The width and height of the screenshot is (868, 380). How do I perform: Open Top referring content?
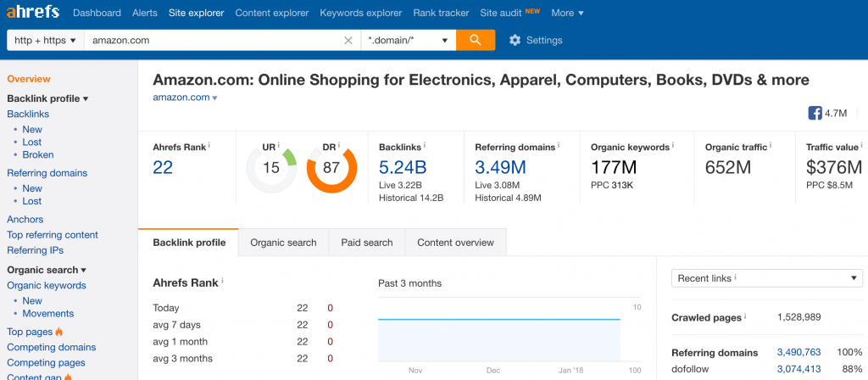[x=53, y=235]
